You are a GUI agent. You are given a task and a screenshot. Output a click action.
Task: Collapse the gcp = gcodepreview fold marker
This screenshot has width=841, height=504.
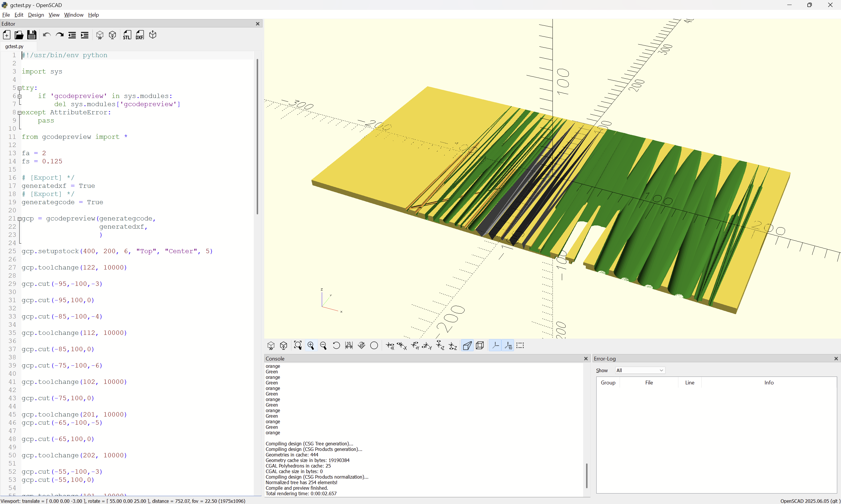click(x=20, y=219)
